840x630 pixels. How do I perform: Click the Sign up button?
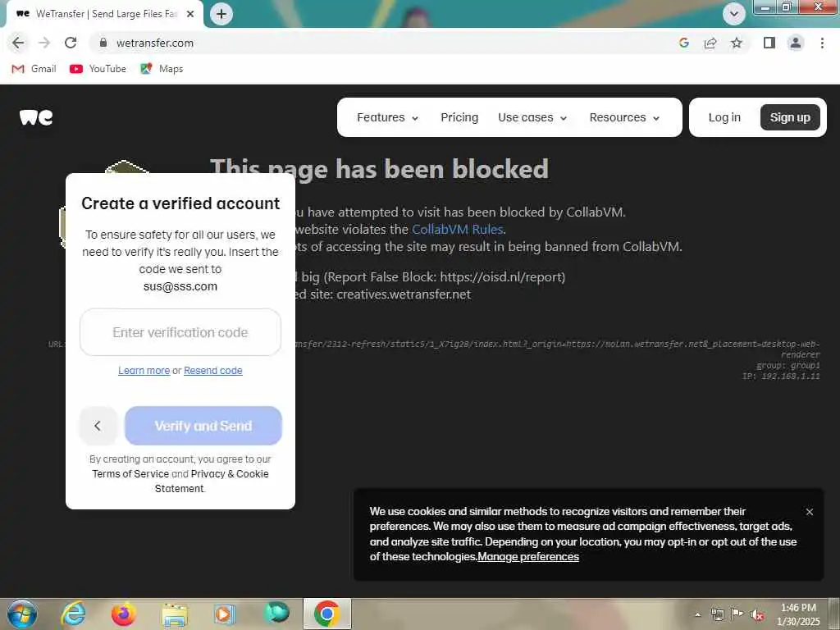[790, 117]
